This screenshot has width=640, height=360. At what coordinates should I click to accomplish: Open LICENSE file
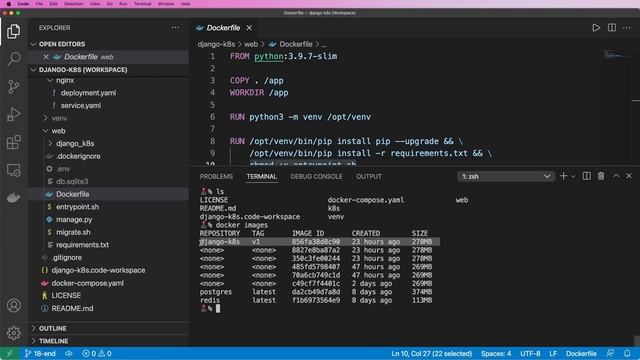tap(66, 295)
